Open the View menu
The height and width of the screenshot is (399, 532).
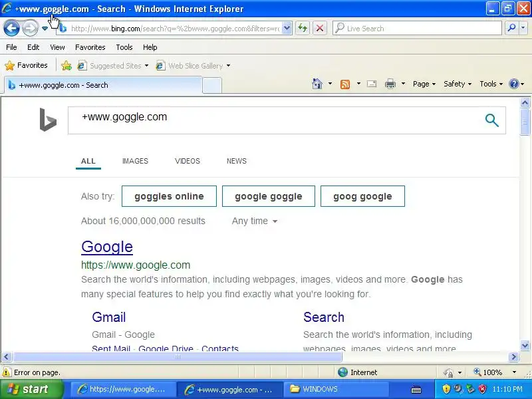57,47
